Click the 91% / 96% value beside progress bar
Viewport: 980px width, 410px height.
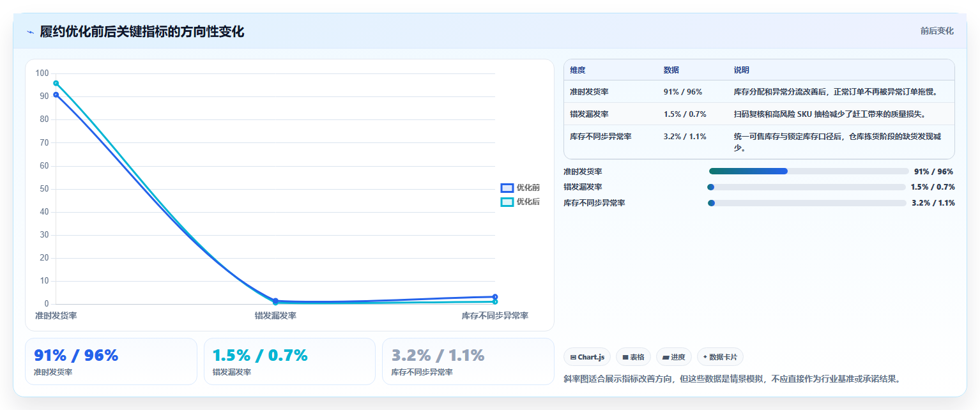point(933,171)
